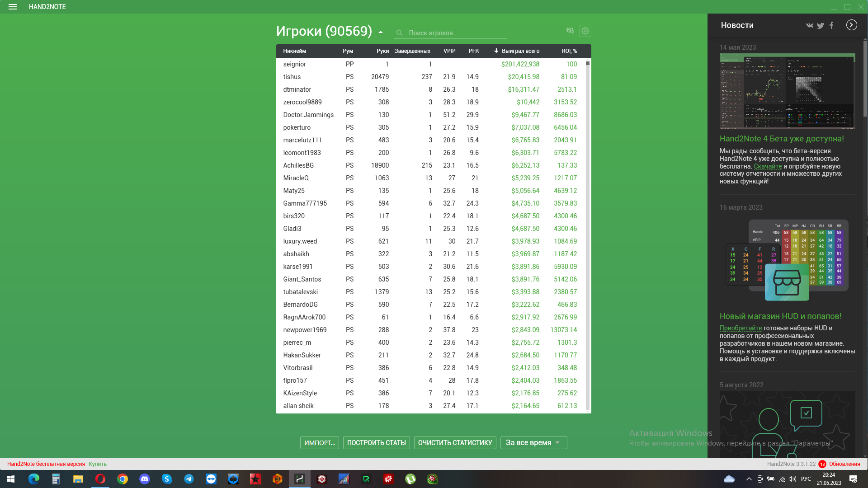The width and height of the screenshot is (868, 488).
Task: Open Telegram from taskbar
Action: (x=189, y=479)
